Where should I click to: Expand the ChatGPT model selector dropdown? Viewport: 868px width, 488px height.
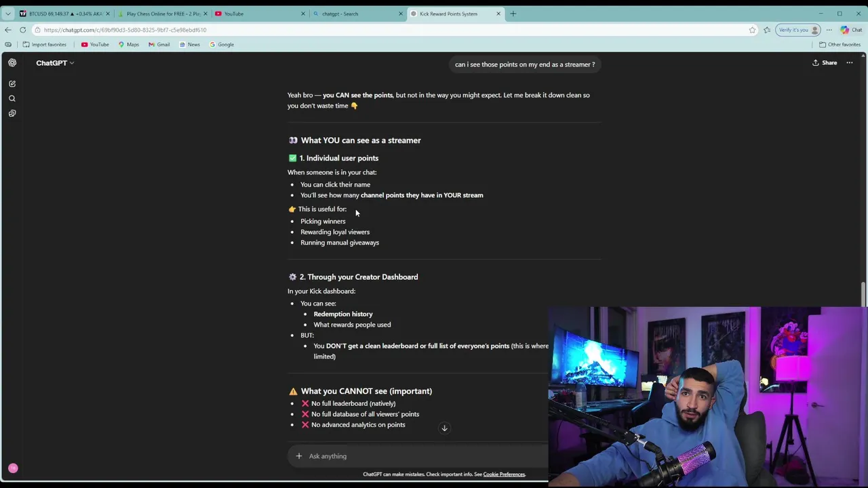(55, 63)
